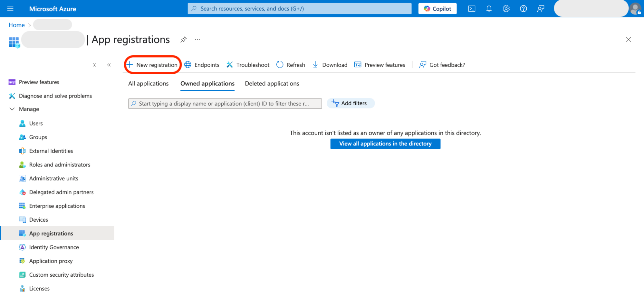
Task: Download the app registrations list
Action: [x=330, y=65]
